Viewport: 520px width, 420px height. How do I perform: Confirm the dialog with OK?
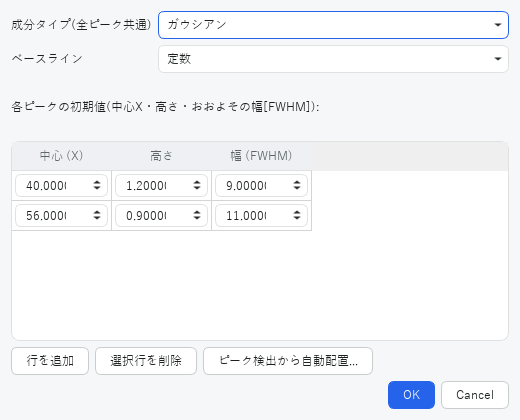(x=411, y=395)
